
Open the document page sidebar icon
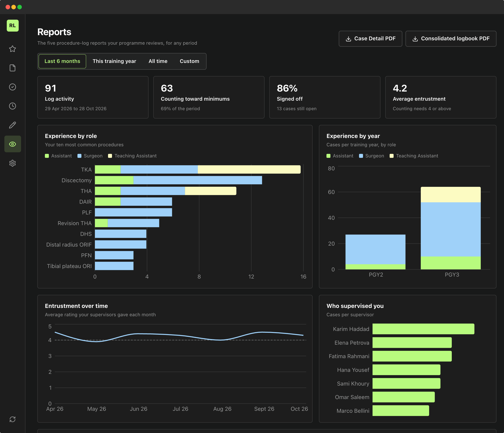click(13, 68)
